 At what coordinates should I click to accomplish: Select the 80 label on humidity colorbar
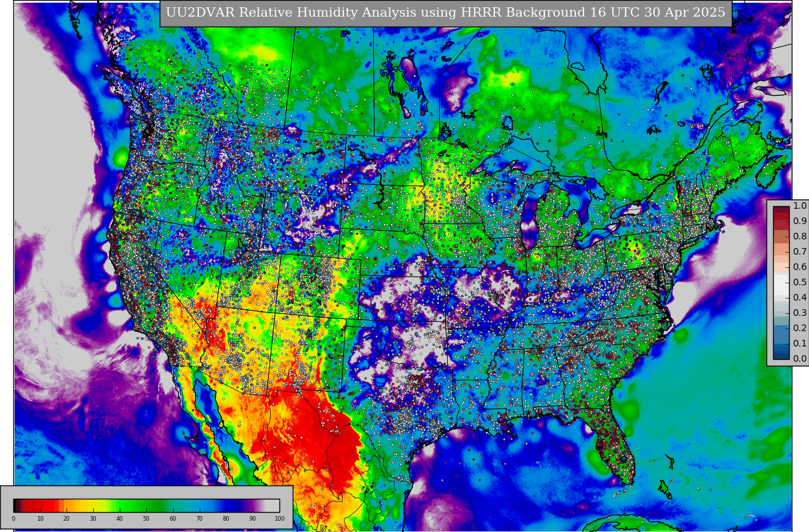tap(226, 519)
